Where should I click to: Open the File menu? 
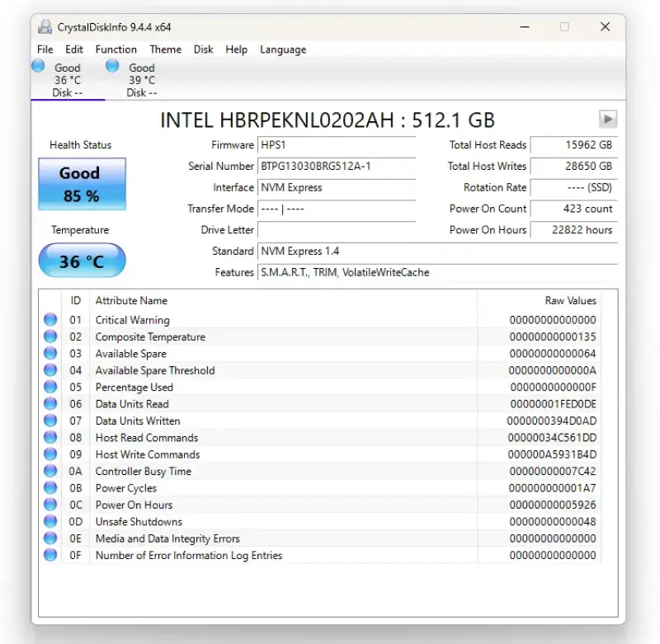point(45,49)
